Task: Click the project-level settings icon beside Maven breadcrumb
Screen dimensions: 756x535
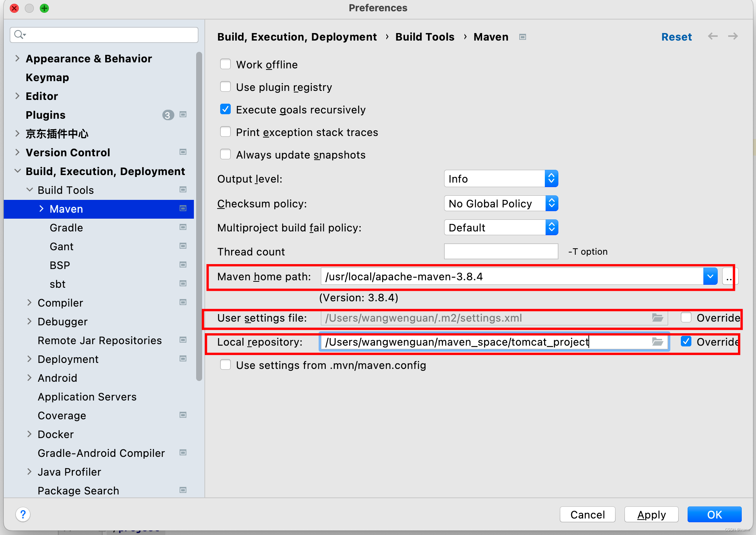Action: [x=522, y=37]
